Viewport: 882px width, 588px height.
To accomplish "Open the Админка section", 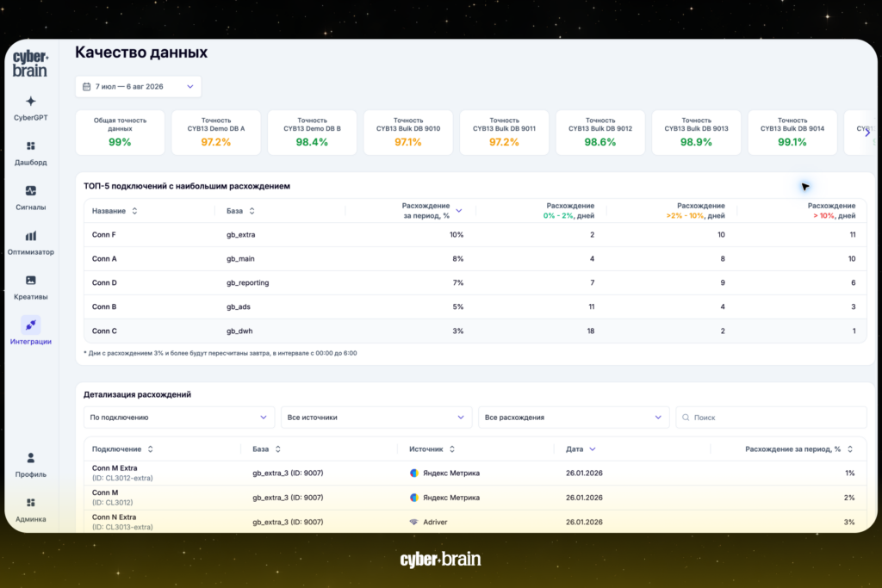I will tap(30, 510).
